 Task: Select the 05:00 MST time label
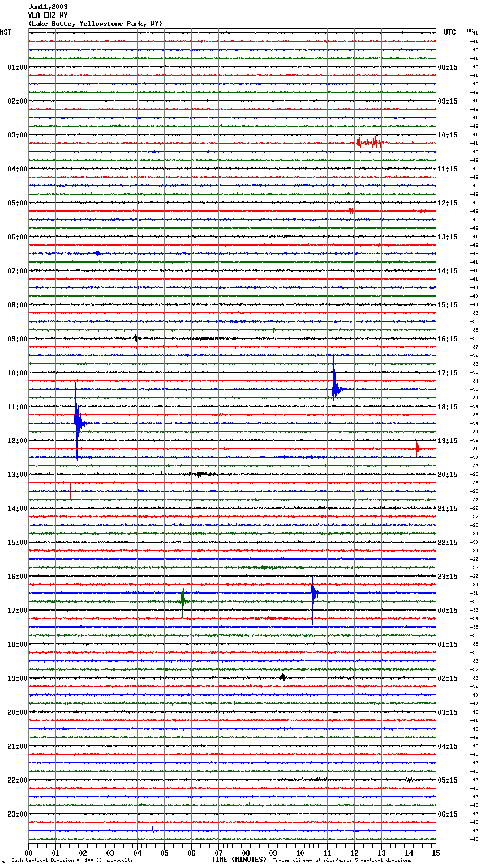17,203
